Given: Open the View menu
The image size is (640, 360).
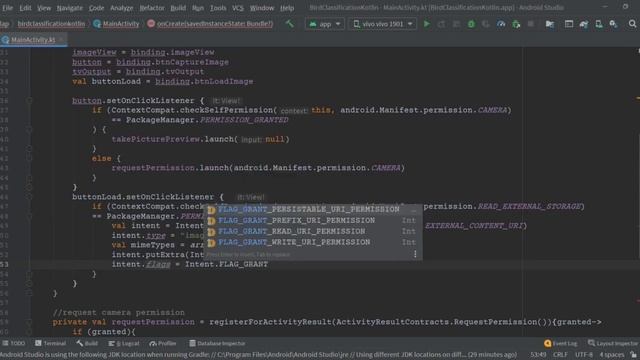Looking at the screenshot, I should coord(44,8).
